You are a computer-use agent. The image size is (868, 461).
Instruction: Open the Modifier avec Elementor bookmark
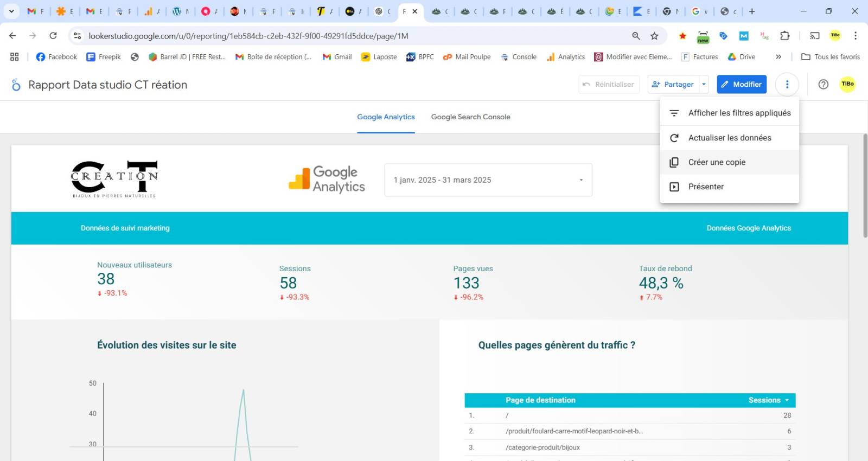click(633, 57)
